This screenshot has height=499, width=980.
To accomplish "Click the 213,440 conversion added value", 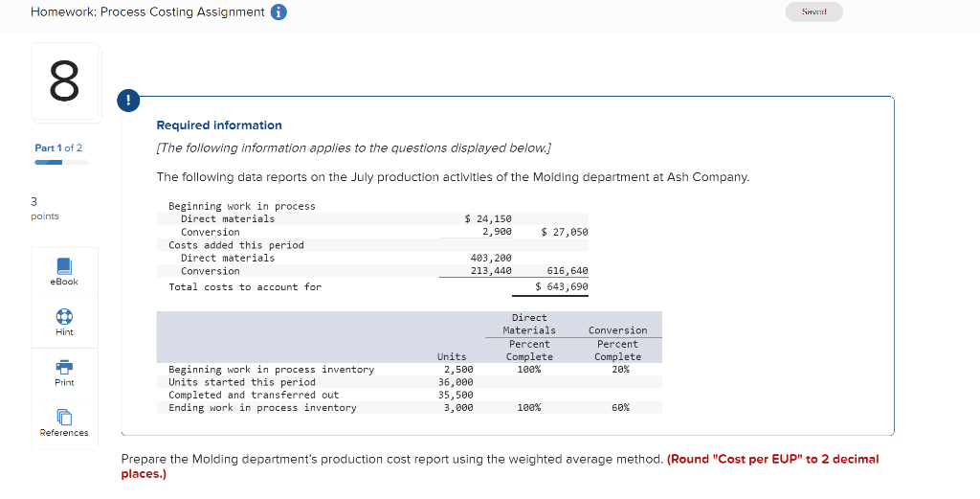I will [491, 271].
